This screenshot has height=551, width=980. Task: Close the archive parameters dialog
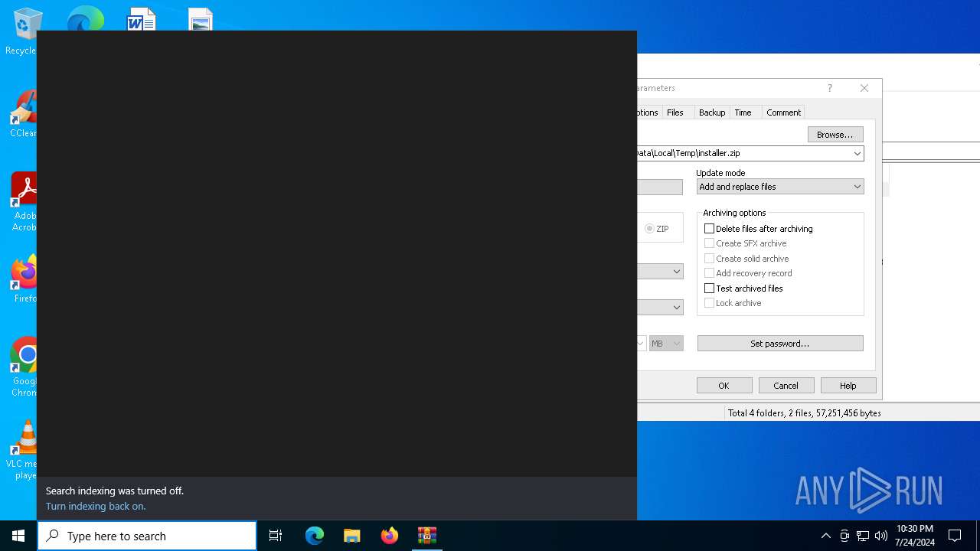point(864,88)
